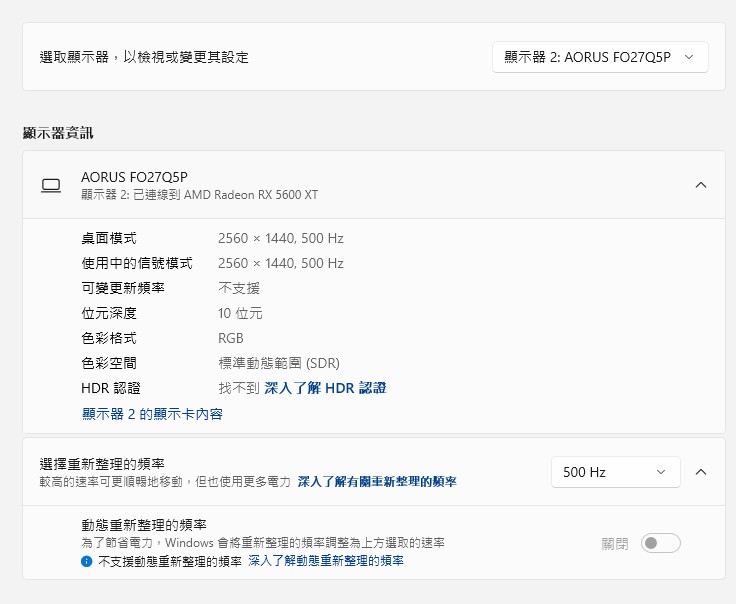Collapse the AORUS FO27Q5P info card chevron
736x604 pixels.
(700, 185)
